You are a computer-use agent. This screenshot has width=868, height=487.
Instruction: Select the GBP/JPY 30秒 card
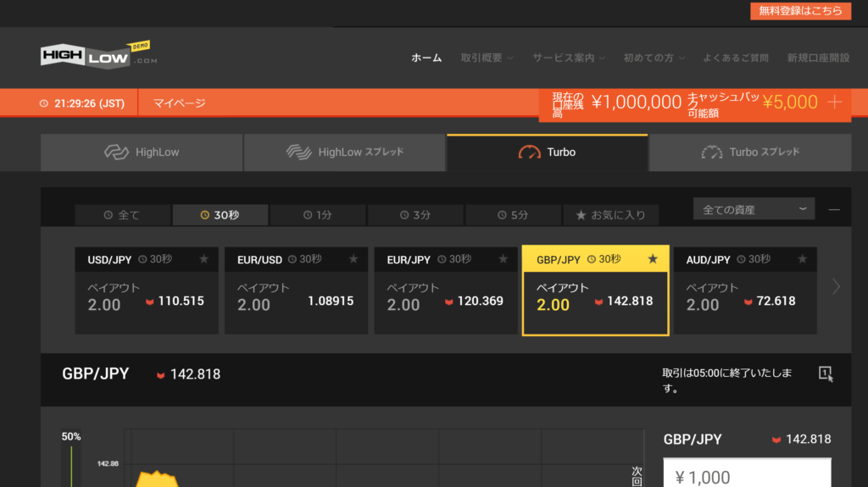tap(596, 291)
